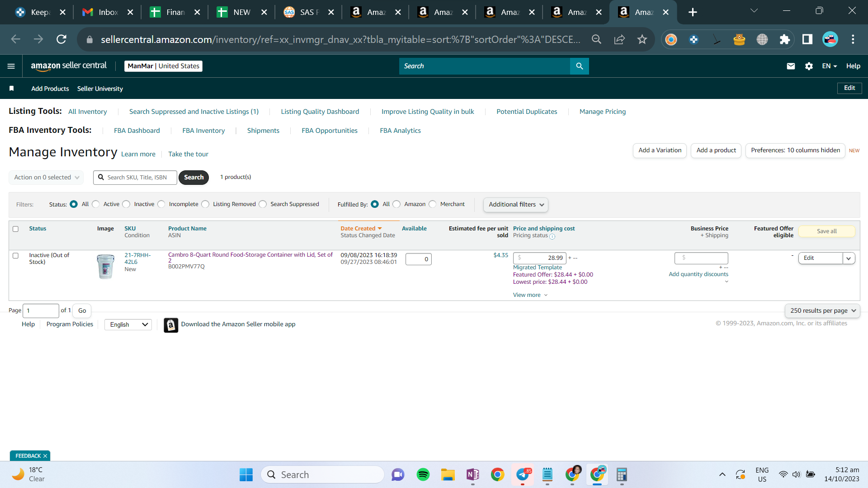The height and width of the screenshot is (488, 868).
Task: Open the Windows Start menu
Action: coord(246,474)
